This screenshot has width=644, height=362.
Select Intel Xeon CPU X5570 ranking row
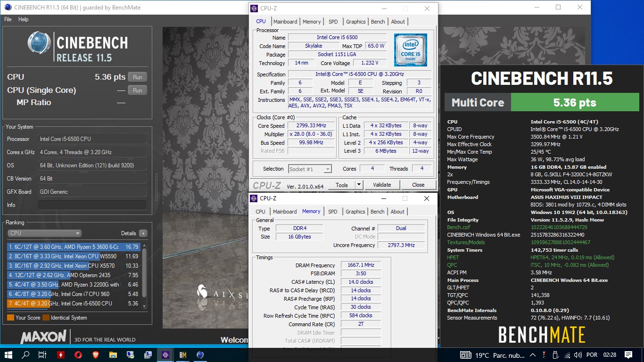click(x=74, y=266)
